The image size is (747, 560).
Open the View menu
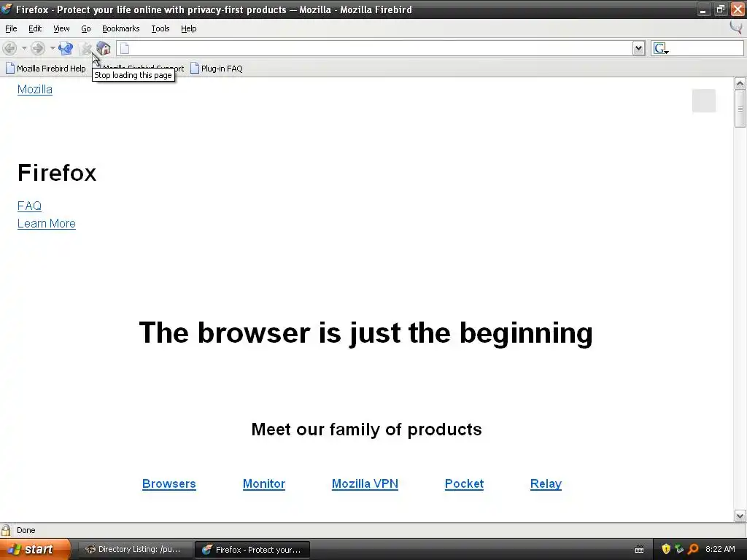[61, 28]
